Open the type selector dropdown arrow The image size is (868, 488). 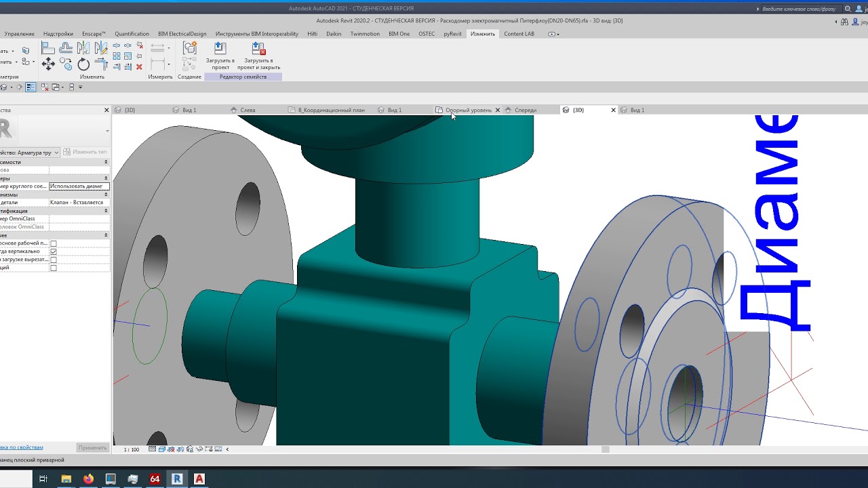pyautogui.click(x=107, y=131)
